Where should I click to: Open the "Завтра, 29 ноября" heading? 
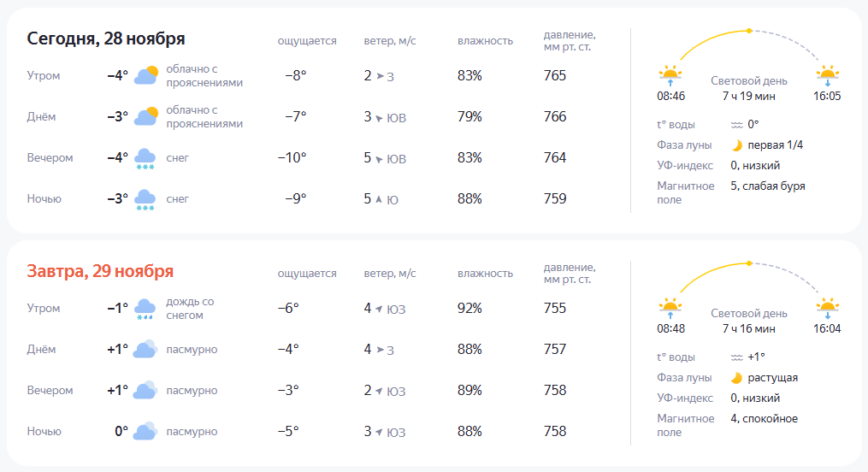pyautogui.click(x=100, y=271)
